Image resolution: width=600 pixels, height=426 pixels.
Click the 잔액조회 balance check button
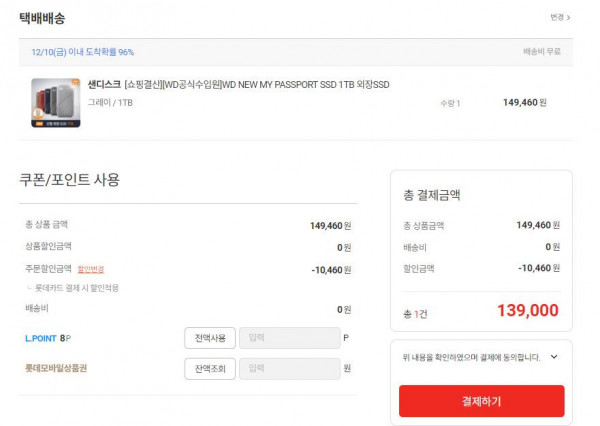pos(210,369)
